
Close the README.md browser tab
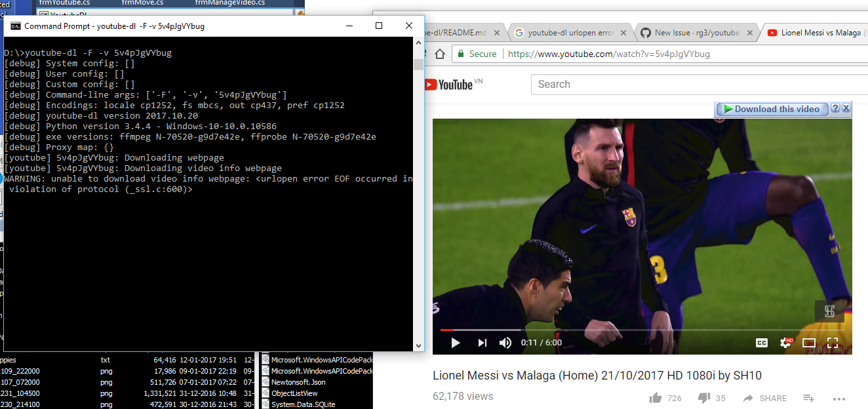(498, 33)
